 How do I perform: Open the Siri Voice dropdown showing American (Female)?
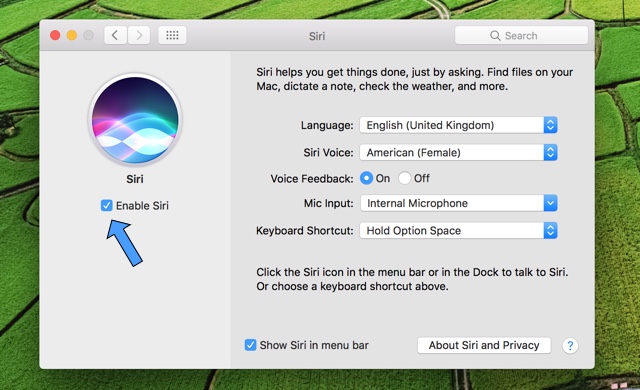(x=458, y=153)
